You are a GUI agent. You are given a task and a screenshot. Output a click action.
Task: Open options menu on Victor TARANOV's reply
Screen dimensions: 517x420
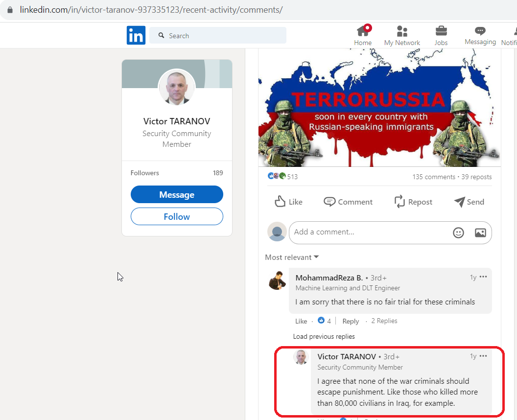point(483,356)
